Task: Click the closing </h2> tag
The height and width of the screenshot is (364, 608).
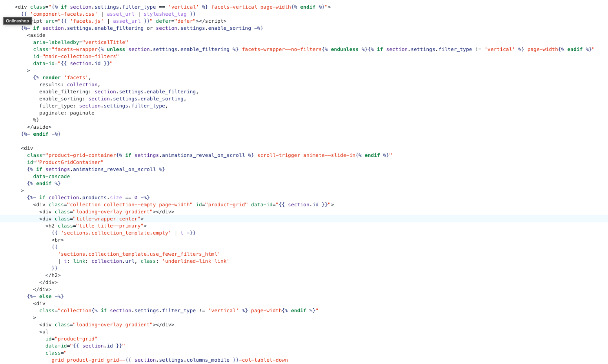Action: point(53,275)
